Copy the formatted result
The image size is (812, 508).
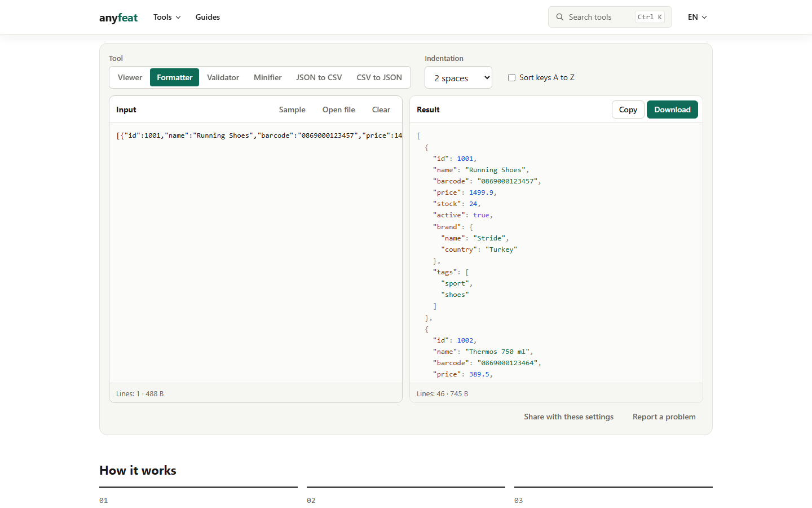[628, 110]
